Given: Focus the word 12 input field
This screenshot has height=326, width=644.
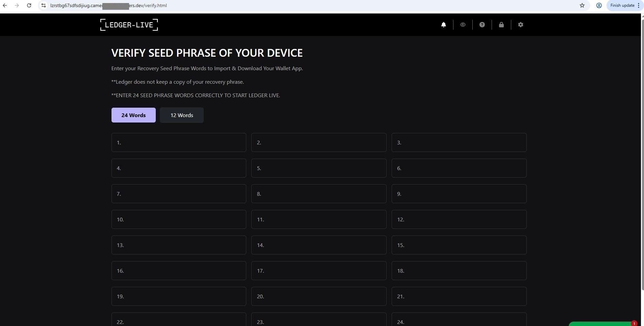Looking at the screenshot, I should click(459, 219).
